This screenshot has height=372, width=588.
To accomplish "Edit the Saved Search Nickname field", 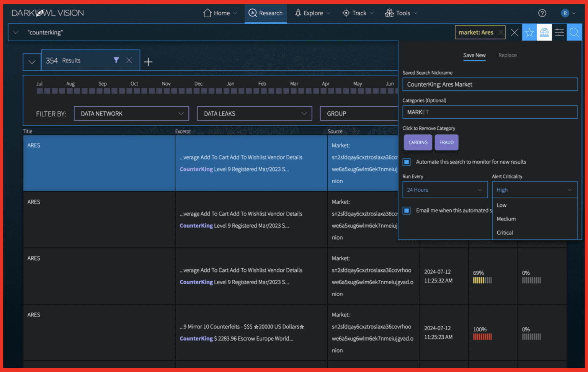I will pyautogui.click(x=490, y=84).
